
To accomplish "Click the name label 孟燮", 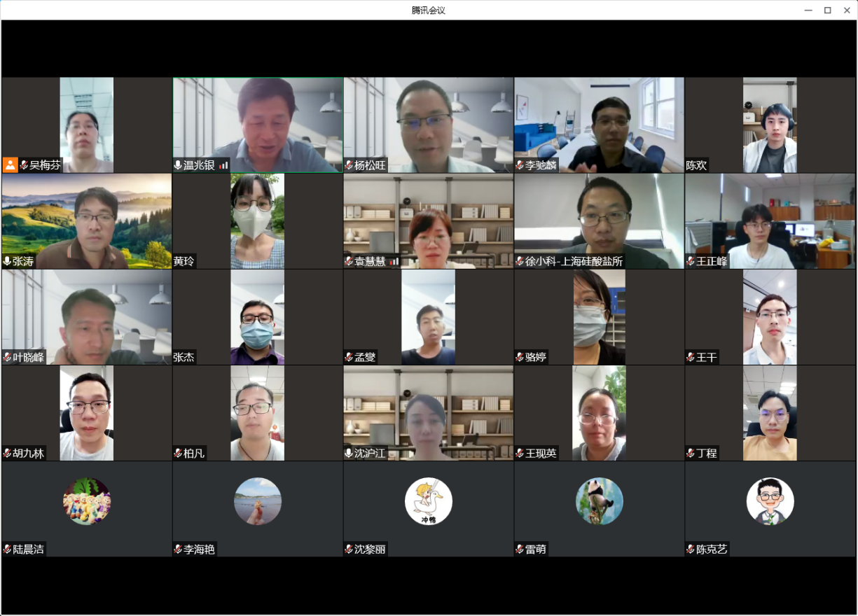I will click(365, 358).
